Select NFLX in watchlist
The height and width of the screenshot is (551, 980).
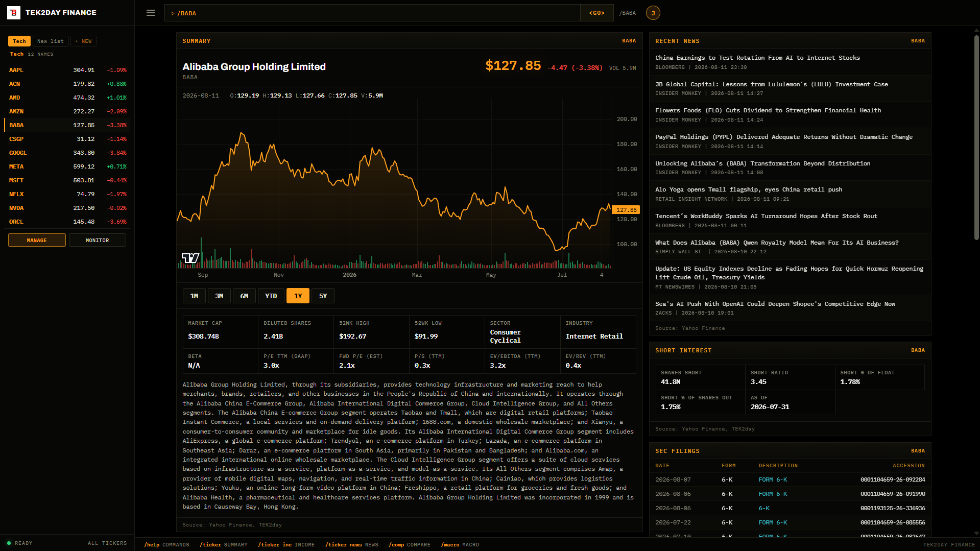[67, 194]
